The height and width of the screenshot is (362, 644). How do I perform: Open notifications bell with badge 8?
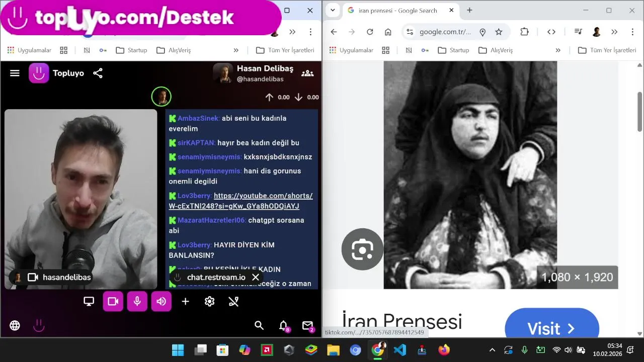tap(284, 326)
